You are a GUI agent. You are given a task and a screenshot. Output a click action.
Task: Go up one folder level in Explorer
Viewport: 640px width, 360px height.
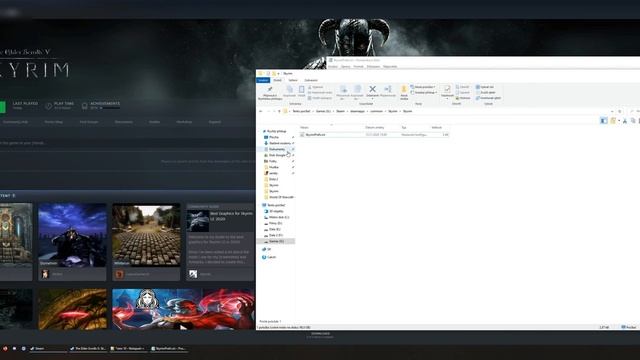pyautogui.click(x=279, y=111)
